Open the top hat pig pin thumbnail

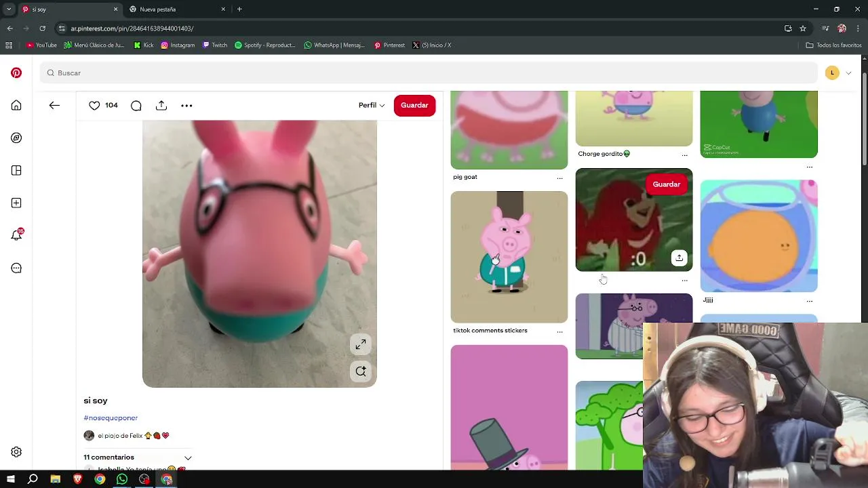[509, 407]
